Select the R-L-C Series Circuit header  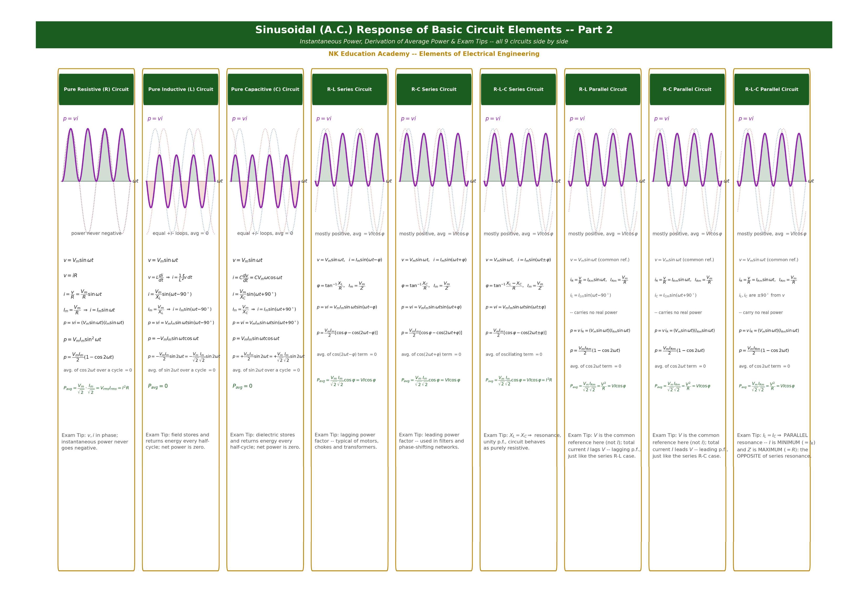click(518, 89)
